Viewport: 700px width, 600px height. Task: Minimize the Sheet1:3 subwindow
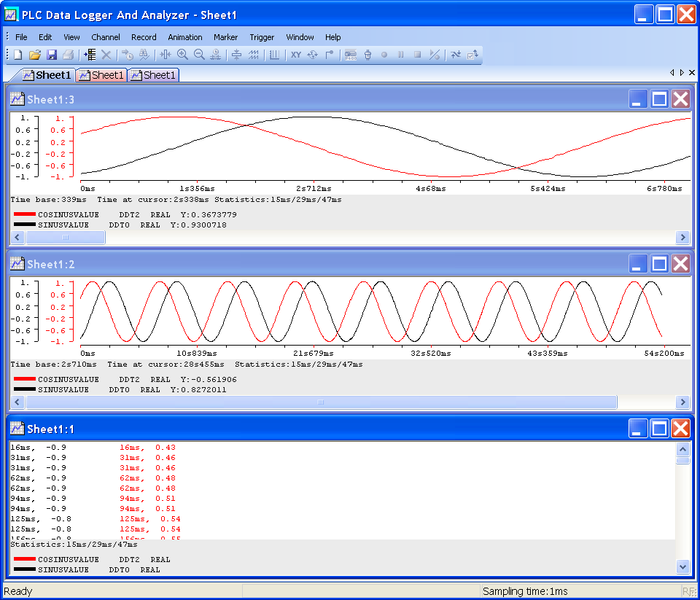pyautogui.click(x=637, y=99)
